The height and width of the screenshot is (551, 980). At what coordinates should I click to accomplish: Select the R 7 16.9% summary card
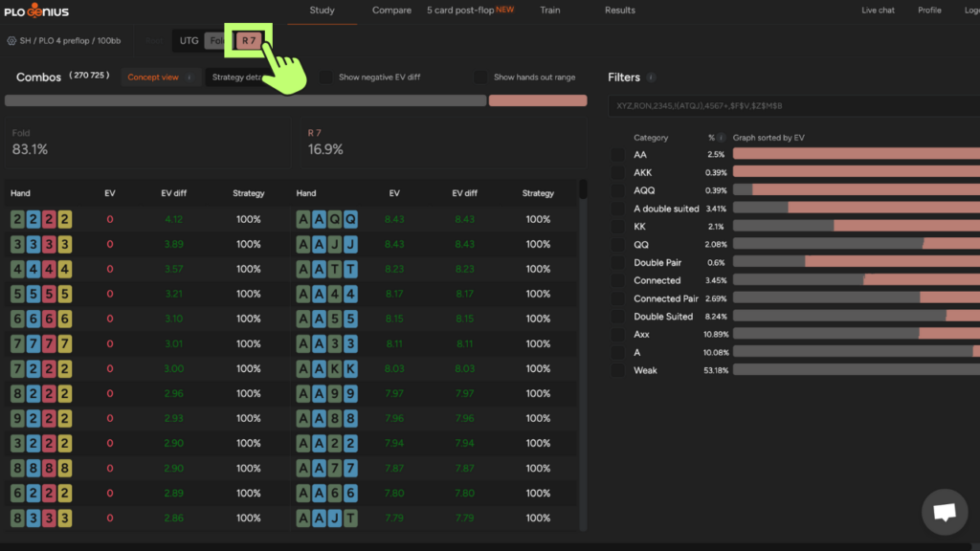pyautogui.click(x=444, y=143)
